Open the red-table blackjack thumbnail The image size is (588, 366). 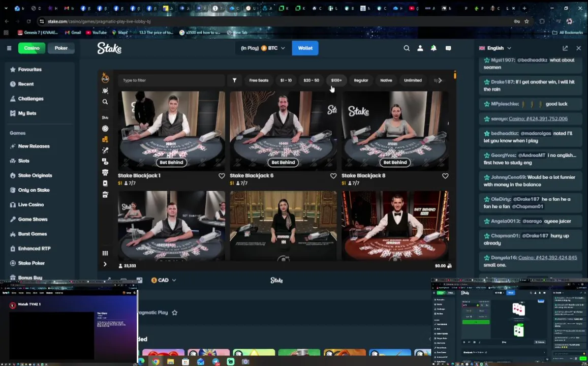(x=395, y=225)
